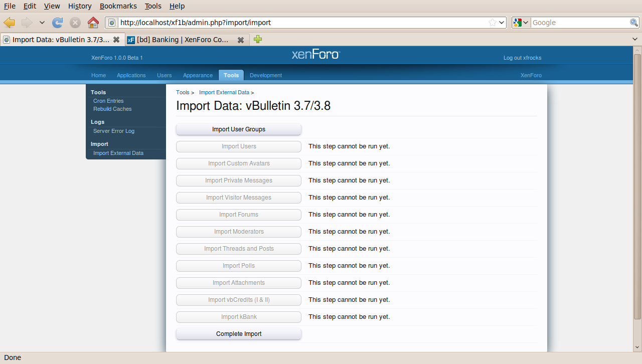Click the disabled Import Visitor Messages button
Image resolution: width=642 pixels, height=364 pixels.
[239, 198]
